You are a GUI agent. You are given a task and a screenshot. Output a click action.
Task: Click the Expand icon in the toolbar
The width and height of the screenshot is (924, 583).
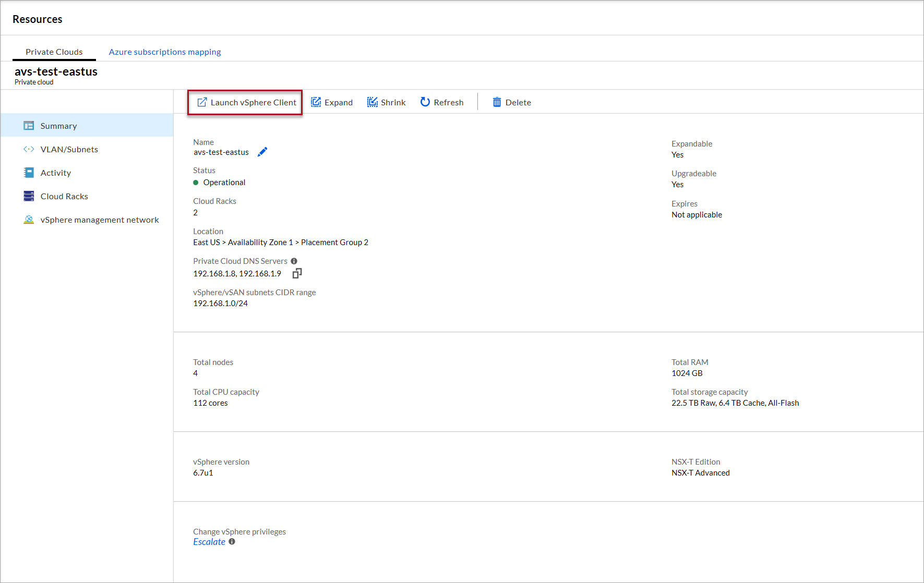coord(316,102)
